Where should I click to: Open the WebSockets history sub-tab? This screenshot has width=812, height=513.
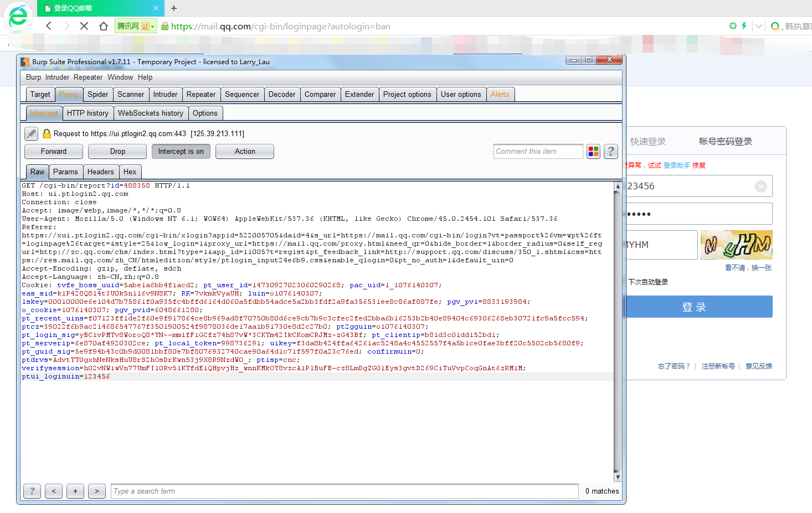click(151, 113)
